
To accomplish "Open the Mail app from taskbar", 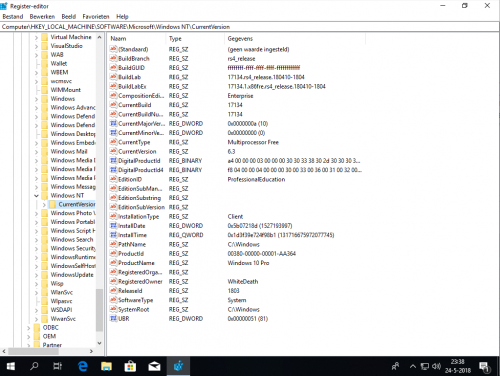I will click(x=154, y=366).
